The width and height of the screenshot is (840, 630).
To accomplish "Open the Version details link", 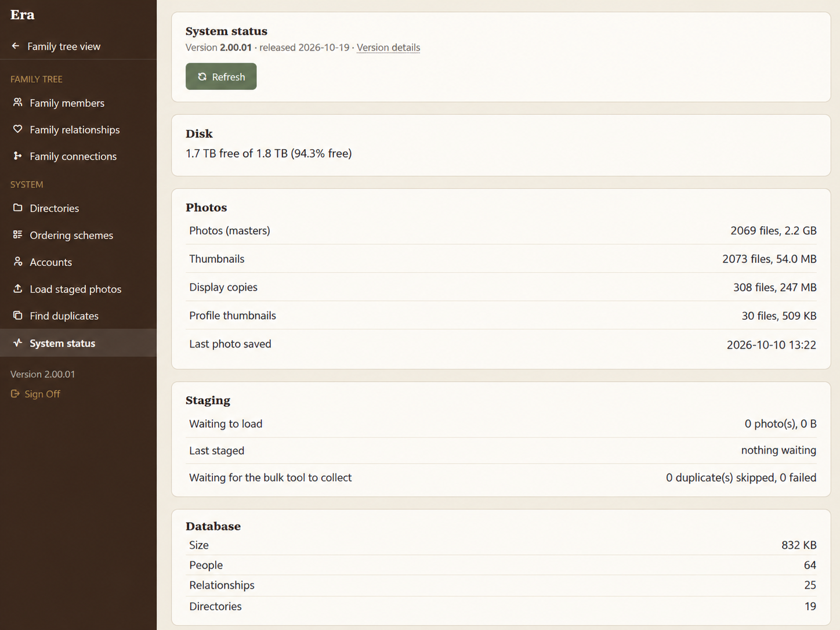I will [388, 48].
